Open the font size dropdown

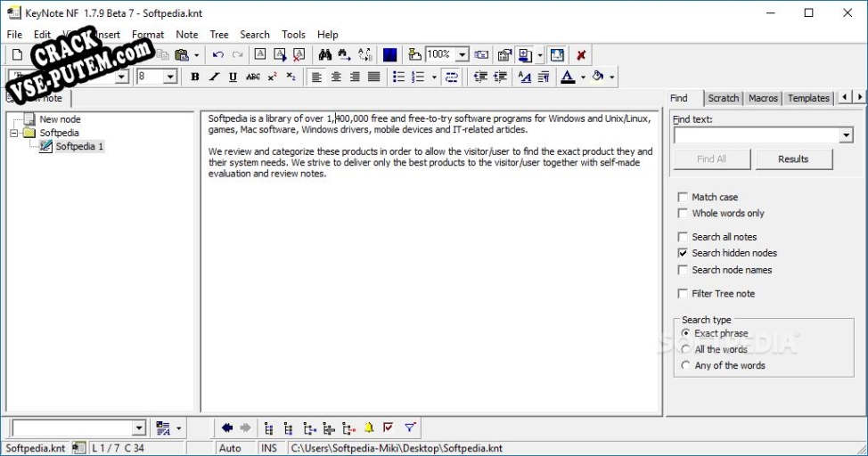pyautogui.click(x=170, y=77)
